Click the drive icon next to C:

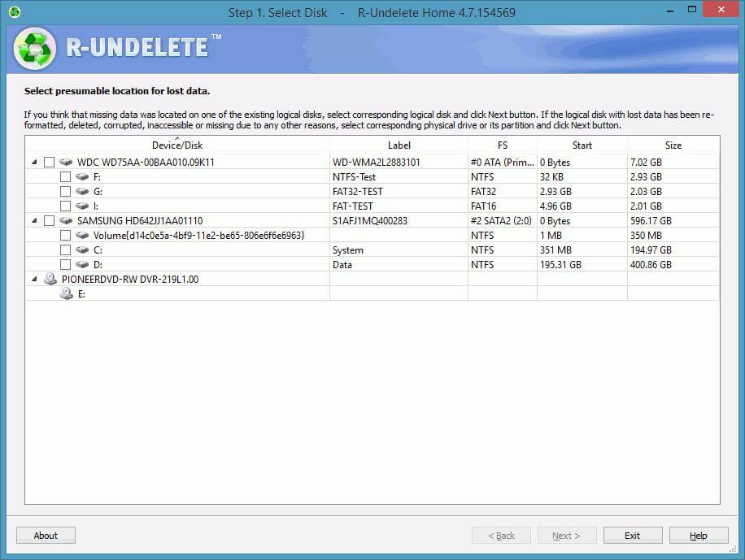[82, 250]
